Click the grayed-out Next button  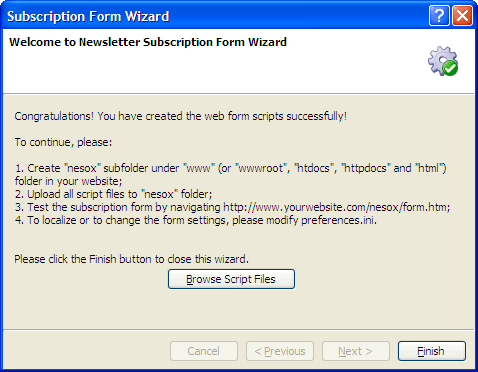[356, 351]
